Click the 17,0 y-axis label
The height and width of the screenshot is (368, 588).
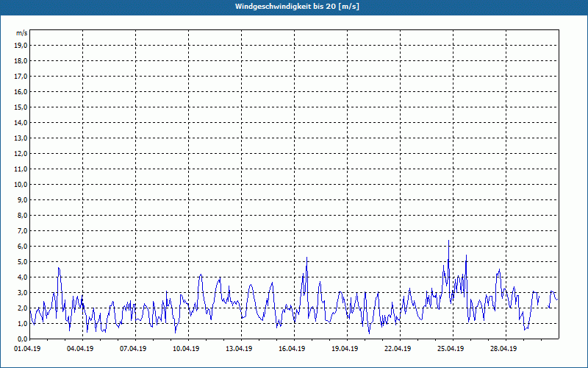click(x=21, y=77)
